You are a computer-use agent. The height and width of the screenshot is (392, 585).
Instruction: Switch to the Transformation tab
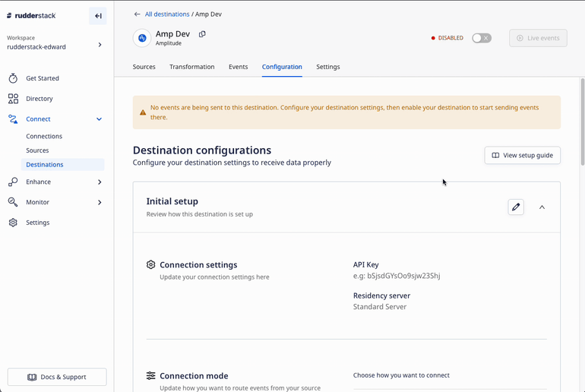click(191, 67)
